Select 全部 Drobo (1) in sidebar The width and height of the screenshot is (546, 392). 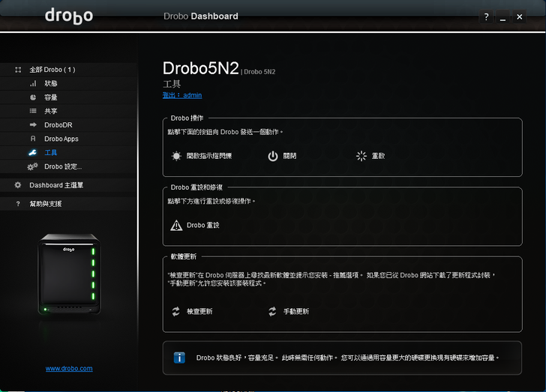68,70
